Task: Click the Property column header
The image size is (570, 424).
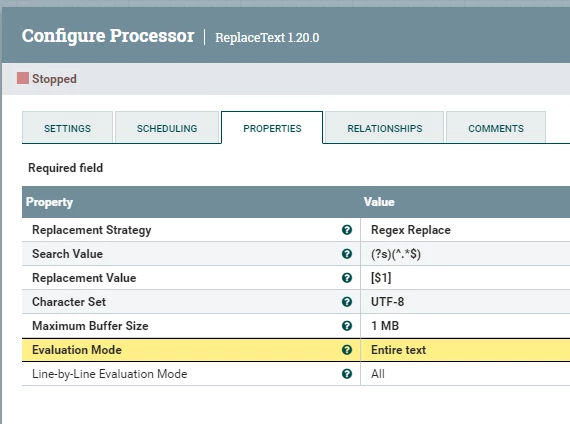Action: [x=49, y=202]
